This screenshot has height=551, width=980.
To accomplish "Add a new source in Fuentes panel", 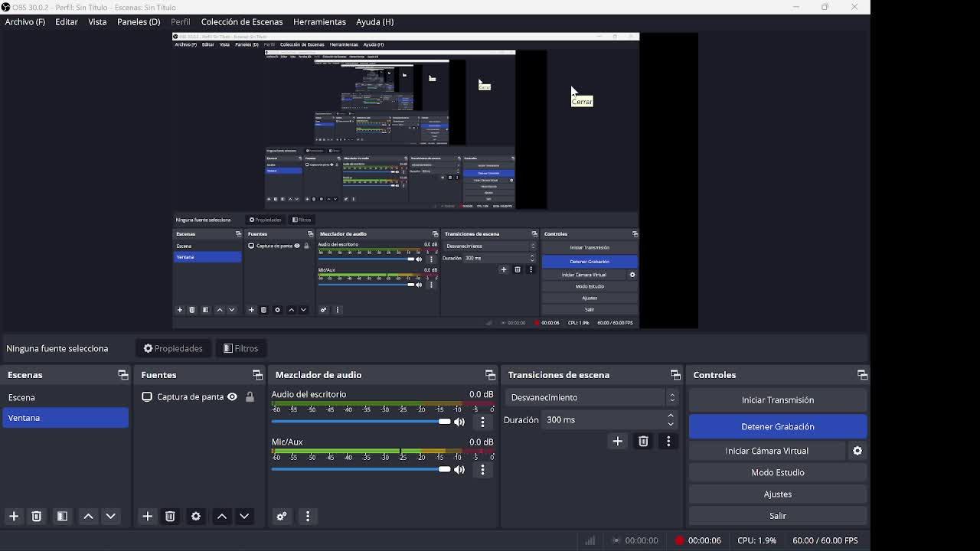I will (148, 517).
